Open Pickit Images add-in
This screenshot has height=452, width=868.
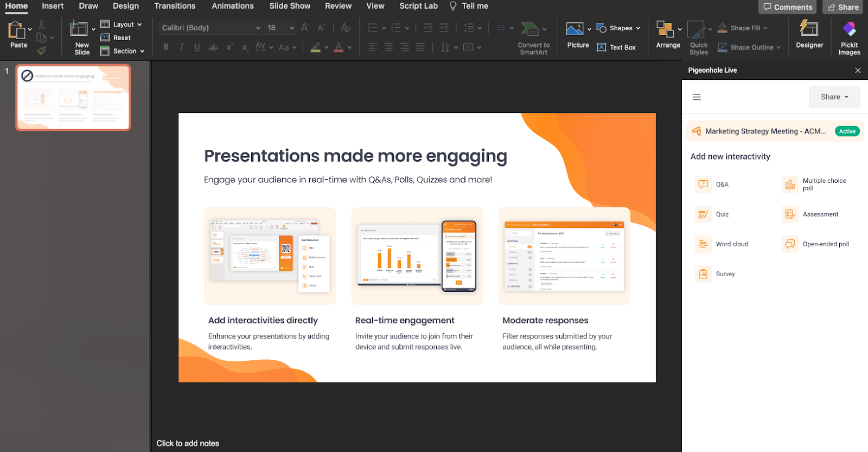tap(849, 37)
